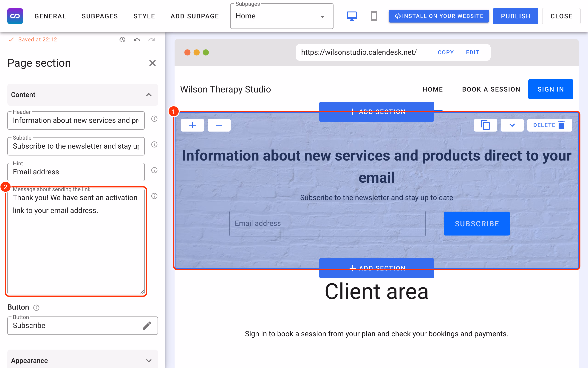Open the version history clock icon

(122, 39)
